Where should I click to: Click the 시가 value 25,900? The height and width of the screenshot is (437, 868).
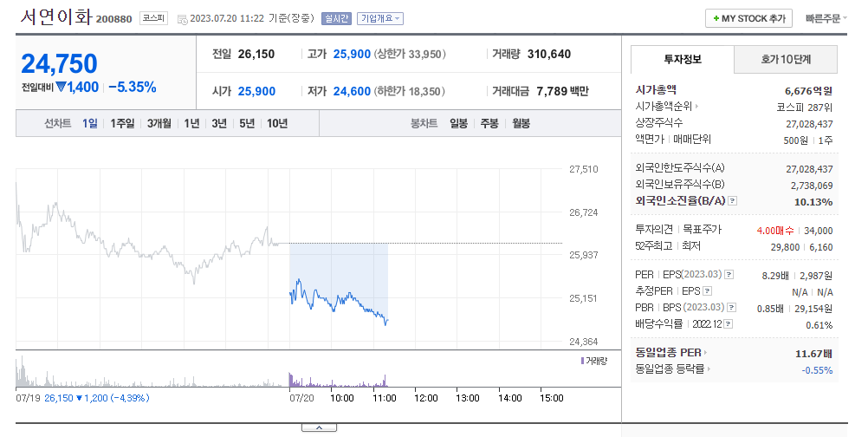[x=257, y=91]
